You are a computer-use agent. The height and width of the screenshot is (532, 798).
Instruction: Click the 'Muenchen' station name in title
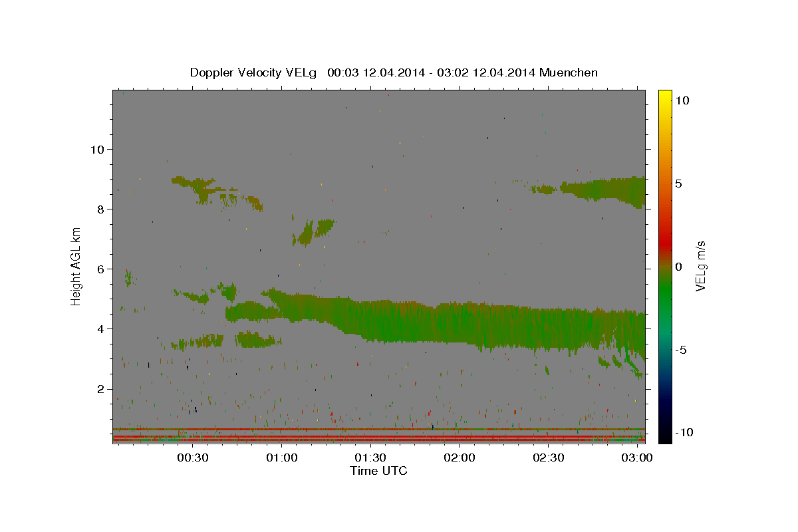(569, 72)
